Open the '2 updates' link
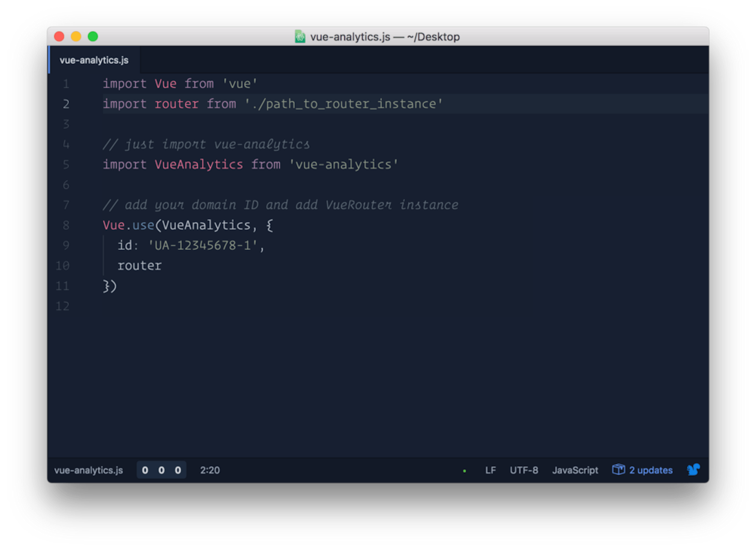The width and height of the screenshot is (756, 550). click(651, 470)
